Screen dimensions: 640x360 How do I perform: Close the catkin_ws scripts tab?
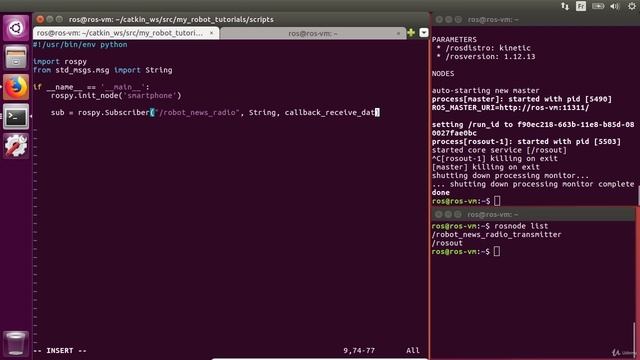tap(211, 33)
